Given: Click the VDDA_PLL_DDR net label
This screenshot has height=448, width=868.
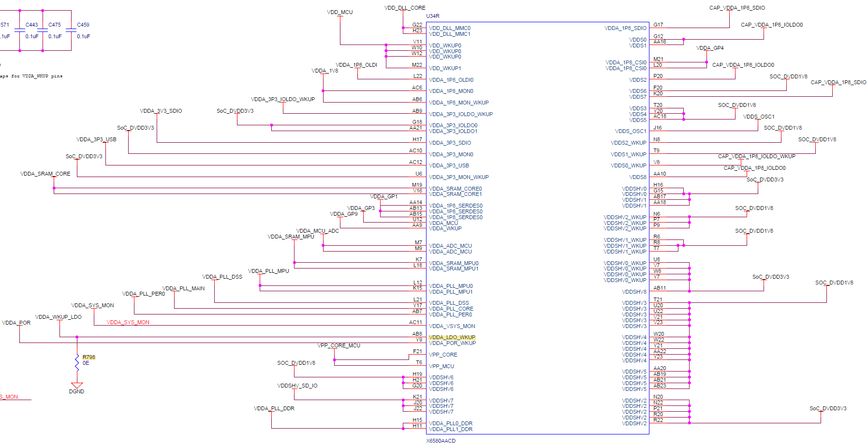Looking at the screenshot, I should (x=274, y=408).
